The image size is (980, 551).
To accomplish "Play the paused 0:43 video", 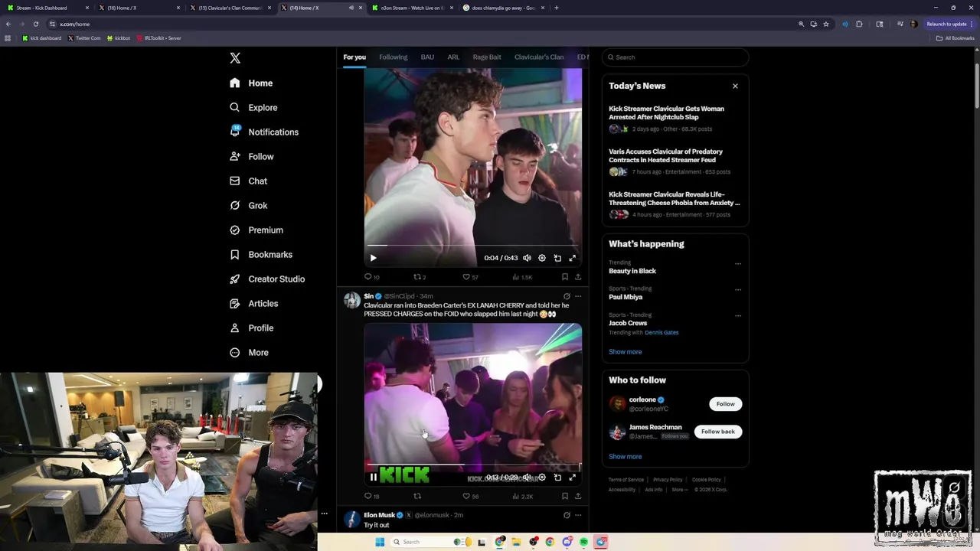I will coord(373,258).
